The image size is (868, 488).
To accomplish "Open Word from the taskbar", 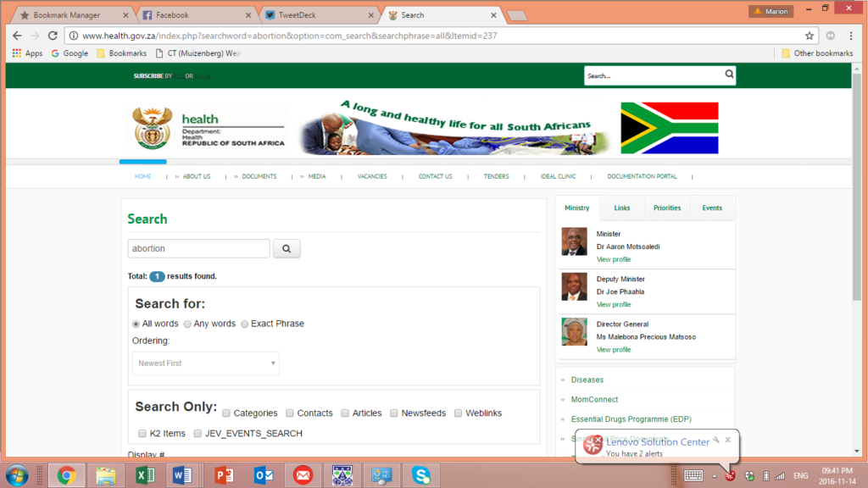I will [x=182, y=475].
